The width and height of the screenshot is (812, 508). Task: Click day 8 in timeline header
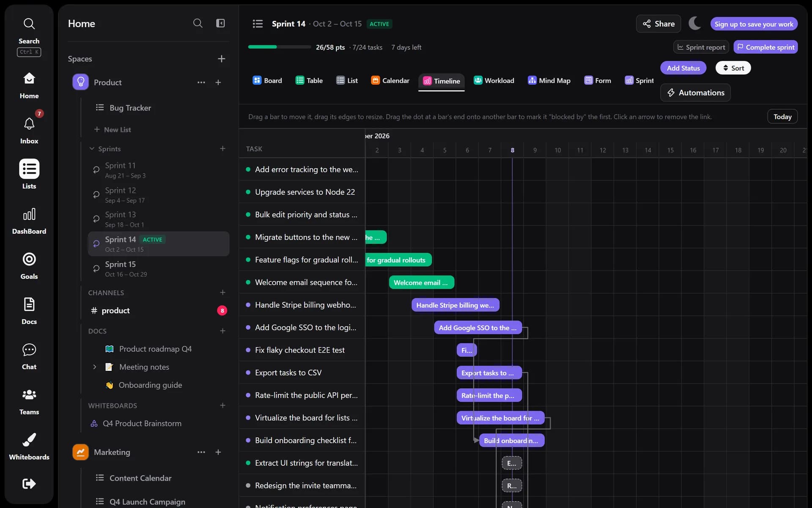pyautogui.click(x=512, y=150)
